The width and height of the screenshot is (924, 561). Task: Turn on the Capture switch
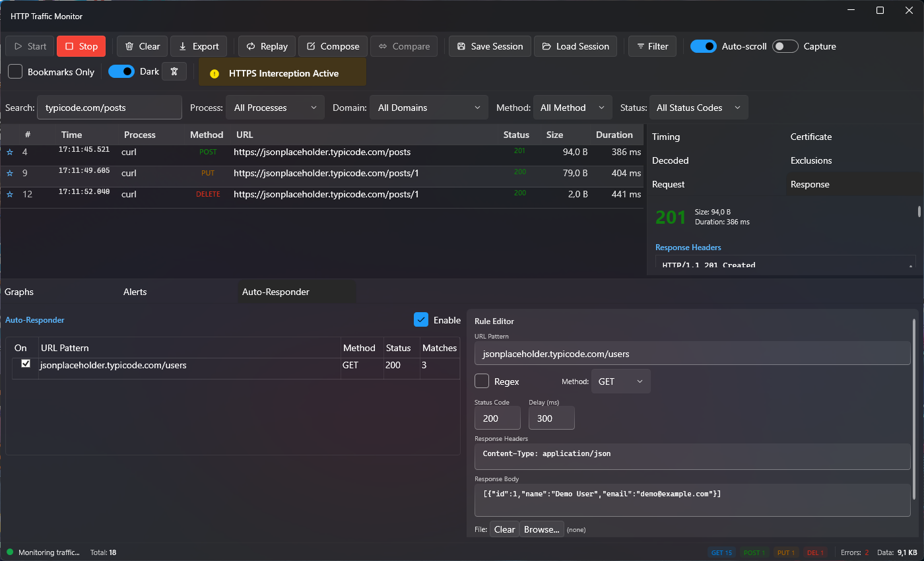pos(785,46)
